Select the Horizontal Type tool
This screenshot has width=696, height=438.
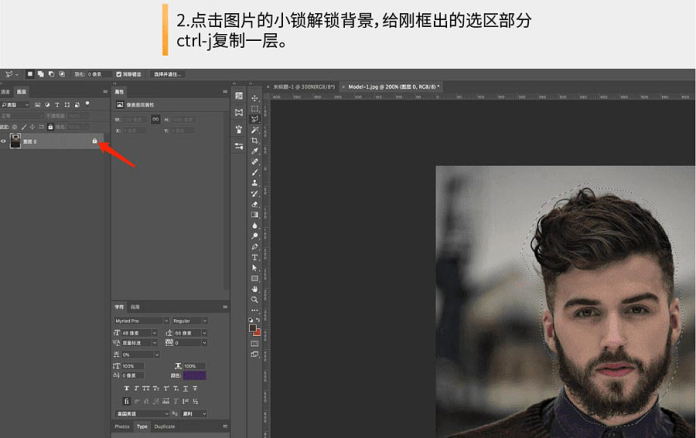point(255,257)
